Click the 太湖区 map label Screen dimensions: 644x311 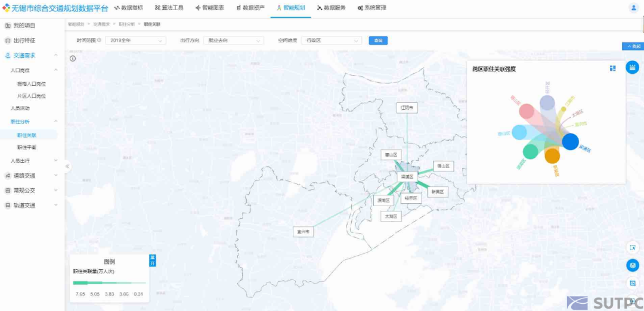[391, 216]
